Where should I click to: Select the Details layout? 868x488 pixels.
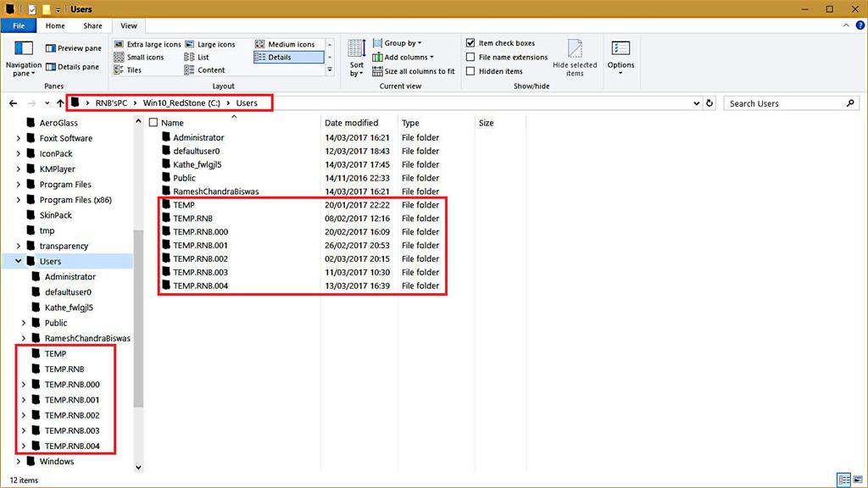[288, 57]
